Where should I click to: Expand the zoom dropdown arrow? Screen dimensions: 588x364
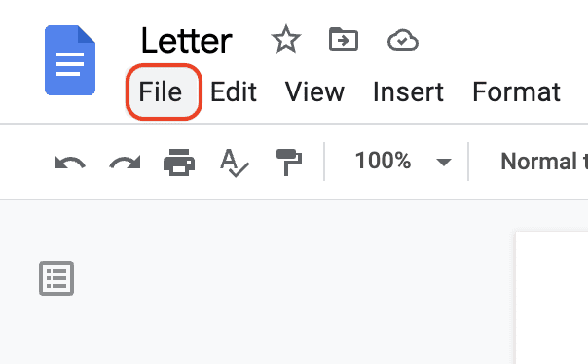(x=444, y=162)
